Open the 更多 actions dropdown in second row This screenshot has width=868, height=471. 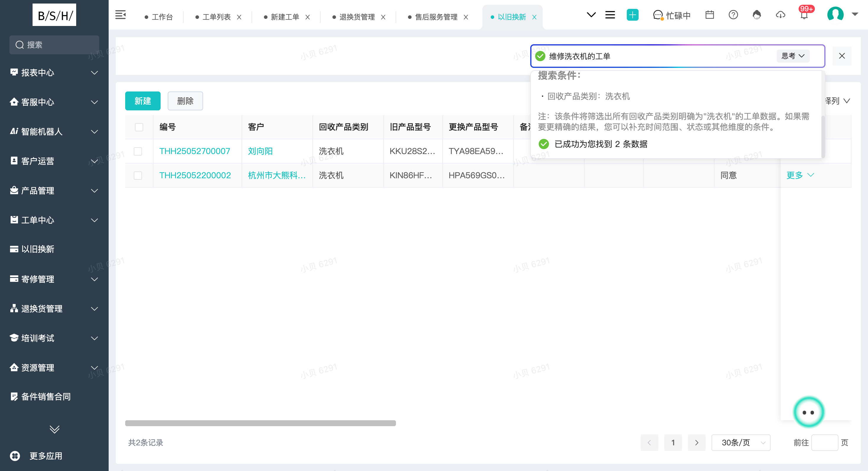[x=800, y=175]
